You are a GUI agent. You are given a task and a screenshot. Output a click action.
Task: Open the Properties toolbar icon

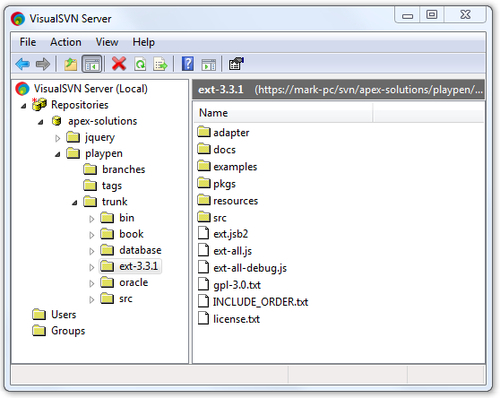click(x=236, y=64)
